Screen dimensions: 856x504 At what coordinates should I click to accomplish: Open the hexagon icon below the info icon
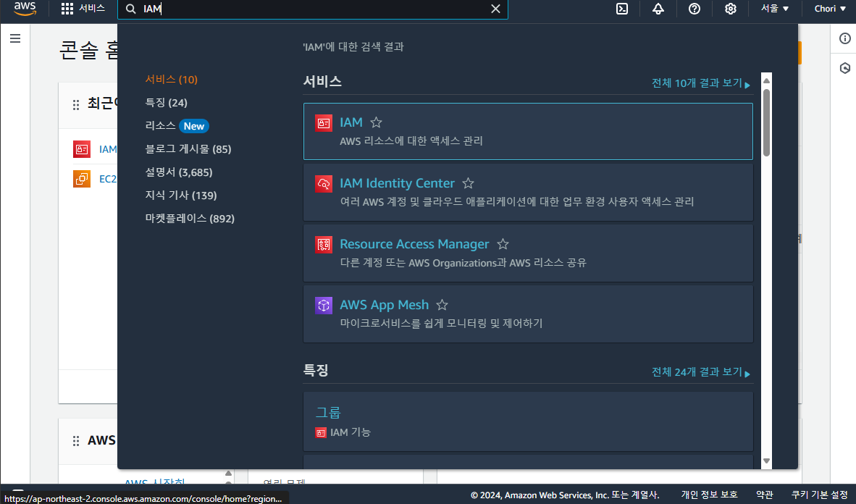coord(844,68)
